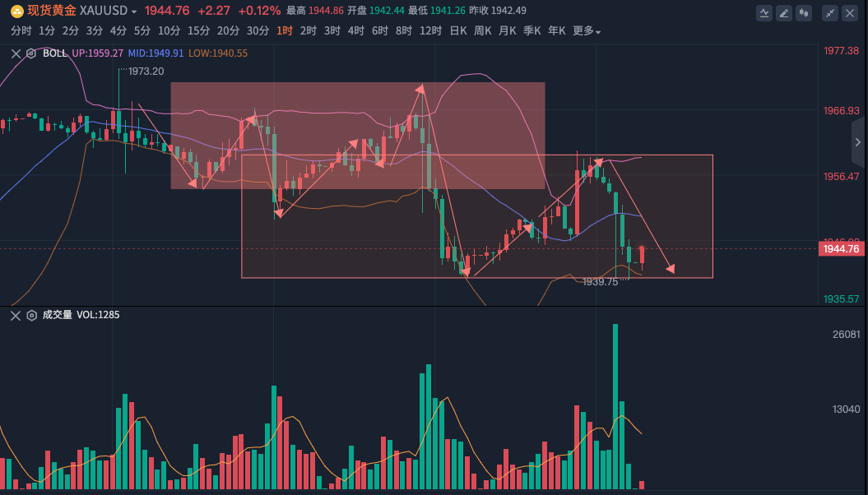Image resolution: width=868 pixels, height=495 pixels.
Task: Click the 成交量 volume label
Action: pyautogui.click(x=57, y=315)
